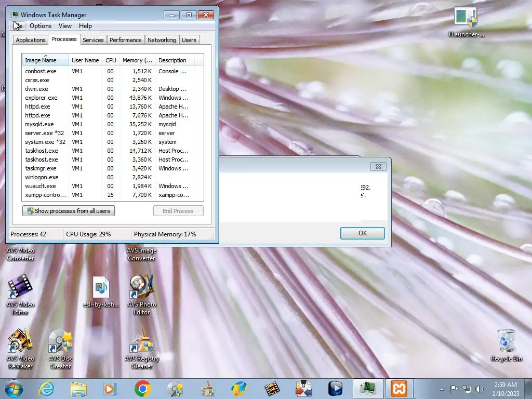Click the volume speaker tray icon

coord(480,389)
